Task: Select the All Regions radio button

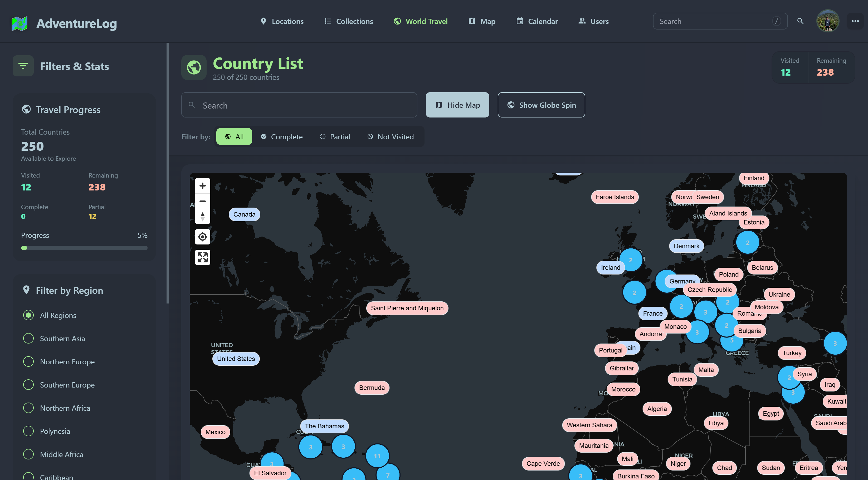Action: [28, 315]
